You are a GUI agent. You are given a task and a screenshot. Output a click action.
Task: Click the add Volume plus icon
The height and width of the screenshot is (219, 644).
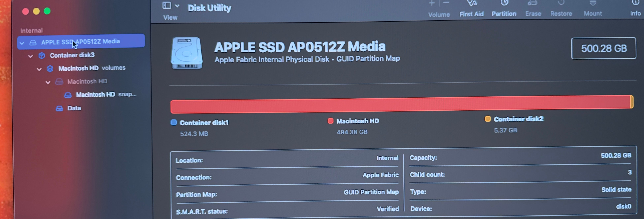[432, 3]
